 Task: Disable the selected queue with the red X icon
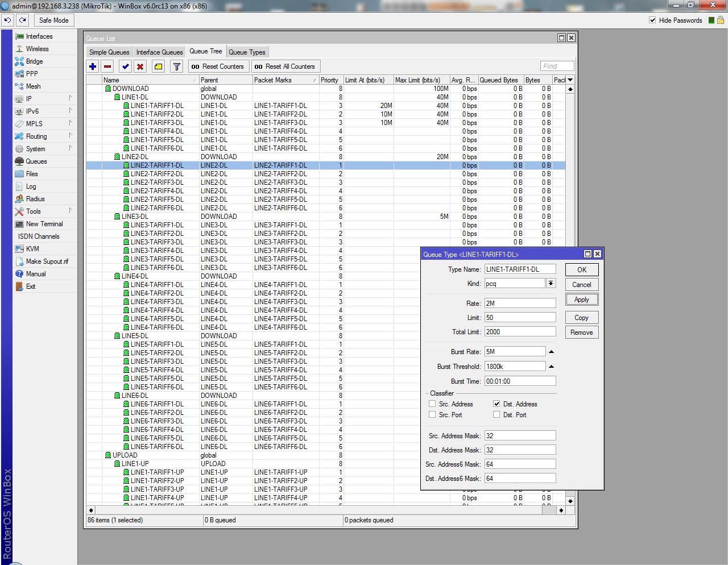[140, 67]
